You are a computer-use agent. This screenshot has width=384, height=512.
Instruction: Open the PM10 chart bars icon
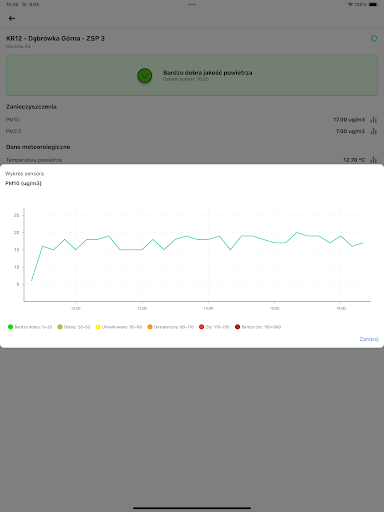374,119
